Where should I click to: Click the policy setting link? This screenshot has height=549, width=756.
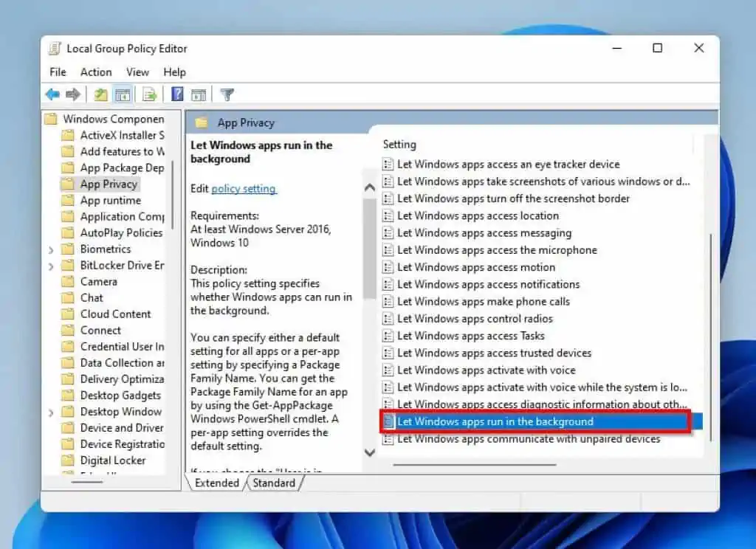(x=244, y=188)
